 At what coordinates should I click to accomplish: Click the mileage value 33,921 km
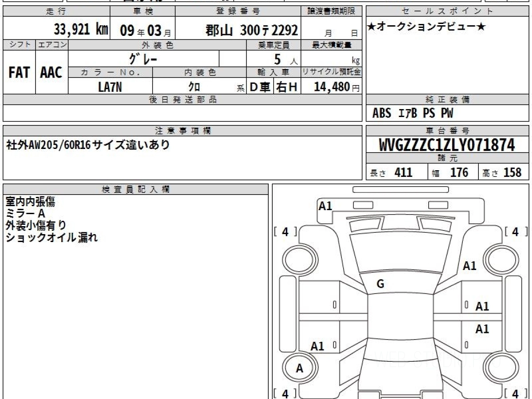[81, 30]
